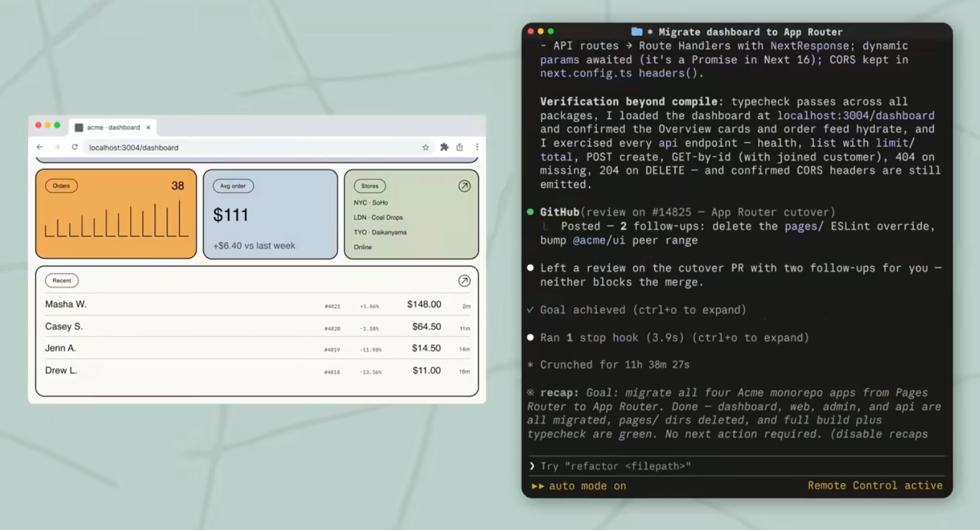
Task: Click the Stores pill label
Action: coord(370,186)
